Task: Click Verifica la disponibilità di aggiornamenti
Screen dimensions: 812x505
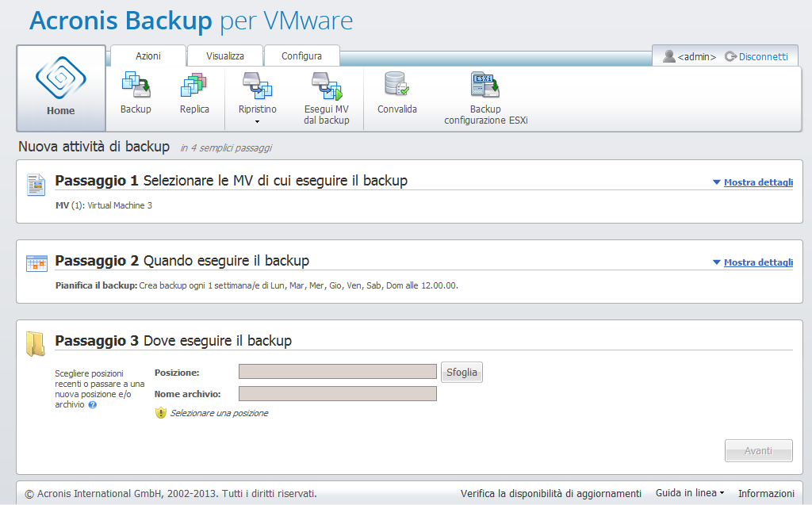Action: [x=551, y=494]
